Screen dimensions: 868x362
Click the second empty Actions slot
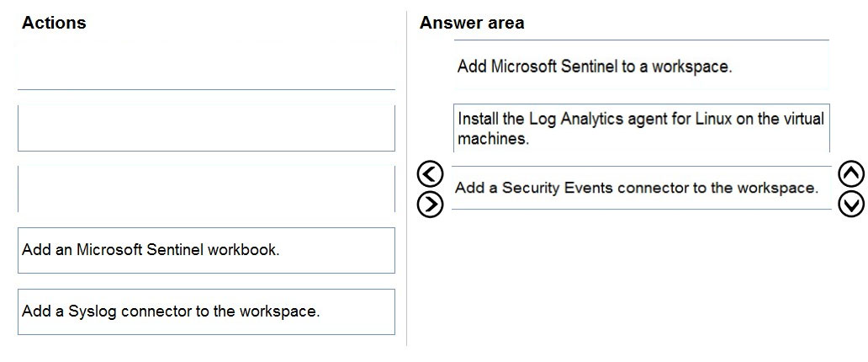pyautogui.click(x=206, y=128)
